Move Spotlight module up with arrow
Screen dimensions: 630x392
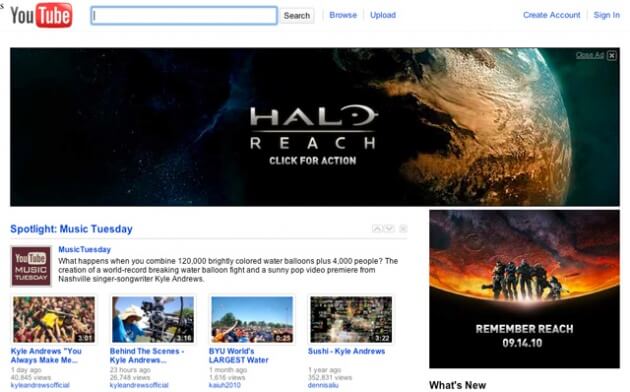[x=377, y=229]
